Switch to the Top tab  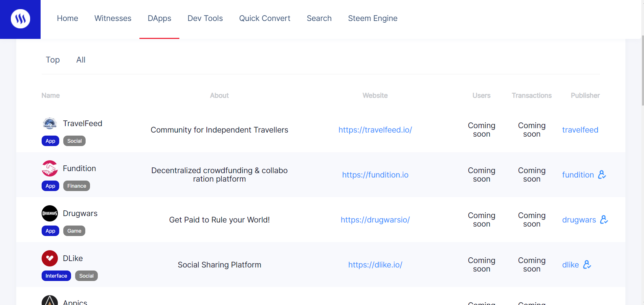click(53, 60)
